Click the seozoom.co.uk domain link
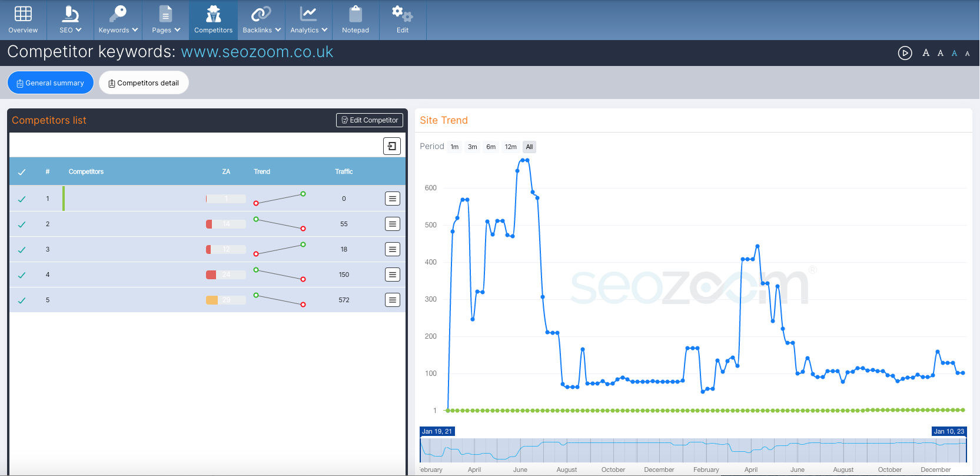Screen dimensions: 980x476 coord(257,52)
